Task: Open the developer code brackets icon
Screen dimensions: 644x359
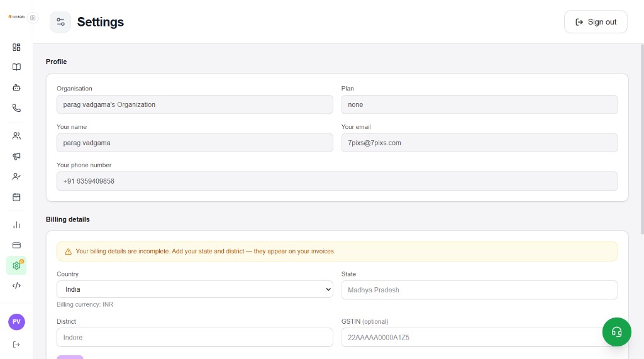Action: click(16, 285)
